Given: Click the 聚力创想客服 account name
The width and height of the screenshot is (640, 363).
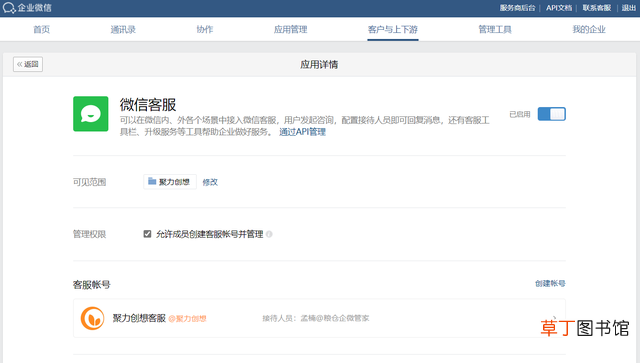Looking at the screenshot, I should tap(139, 318).
